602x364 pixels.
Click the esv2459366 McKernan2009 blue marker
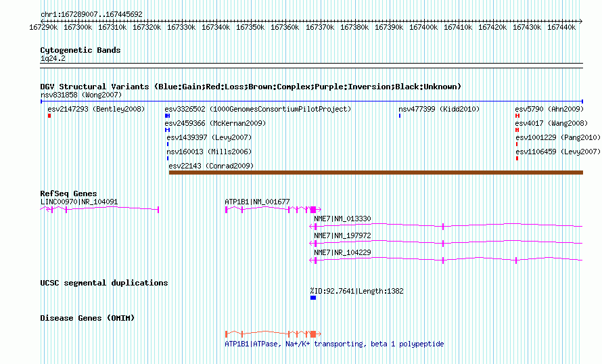pyautogui.click(x=167, y=130)
